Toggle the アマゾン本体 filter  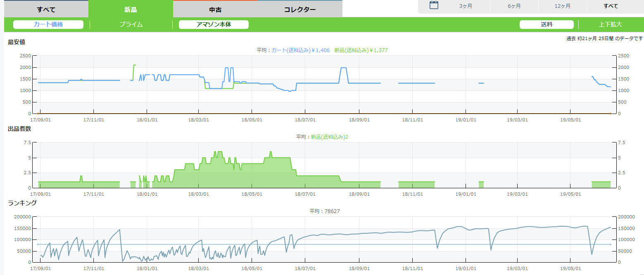[x=214, y=24]
